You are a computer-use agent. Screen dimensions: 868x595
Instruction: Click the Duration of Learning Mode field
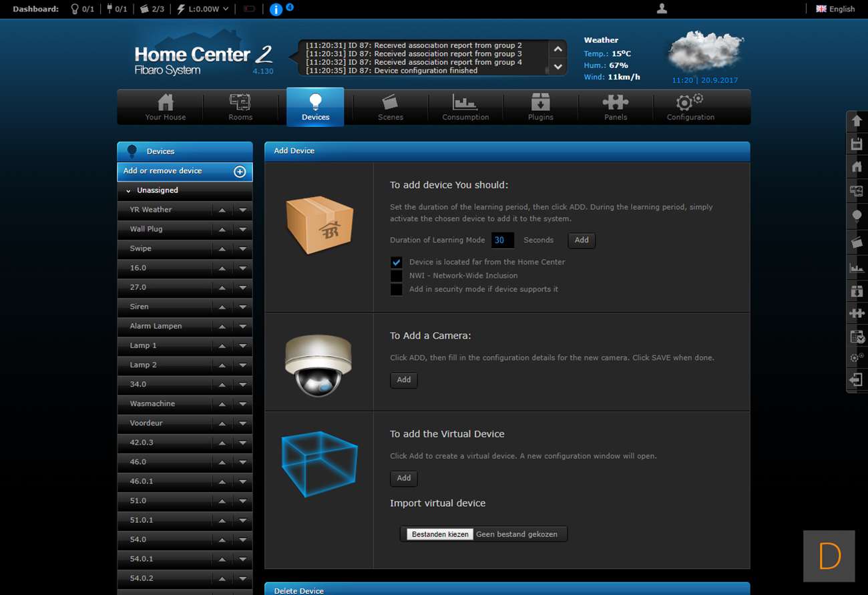503,240
